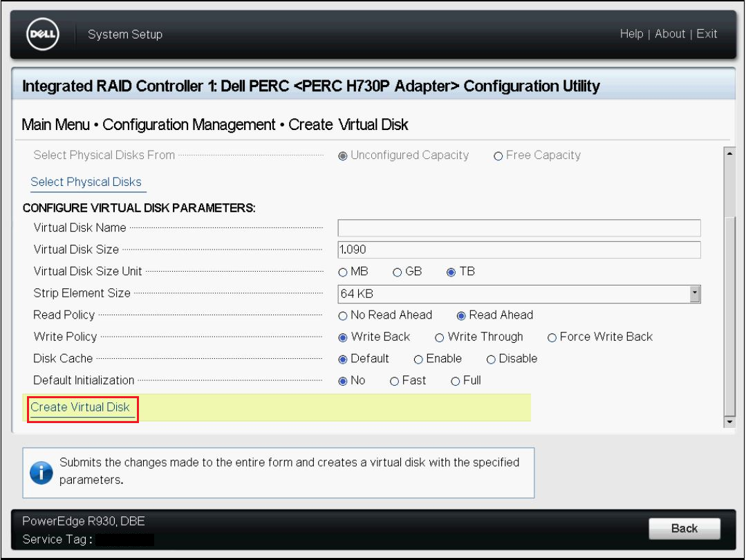
Task: Click the Virtual Disk Size field
Action: [x=519, y=250]
